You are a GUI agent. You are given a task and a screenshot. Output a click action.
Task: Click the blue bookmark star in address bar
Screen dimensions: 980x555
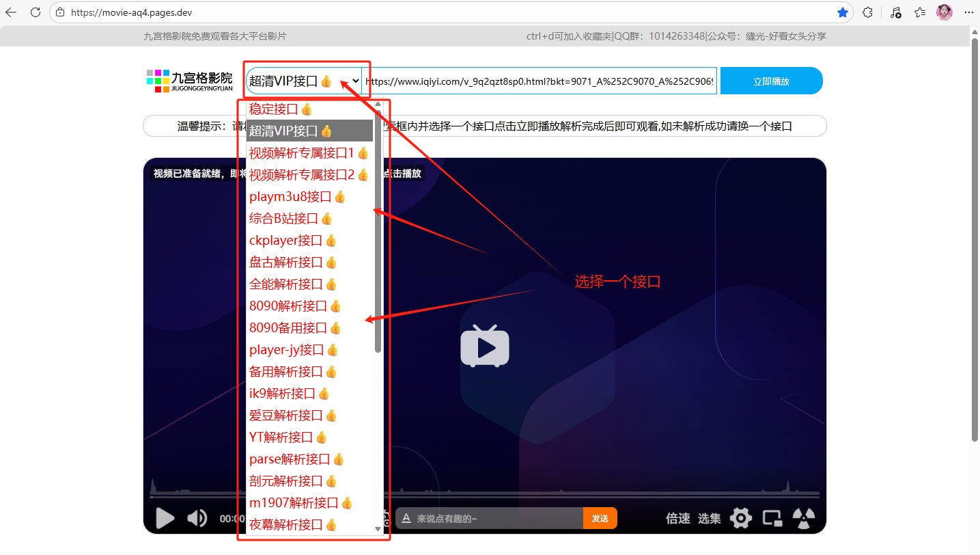(843, 12)
